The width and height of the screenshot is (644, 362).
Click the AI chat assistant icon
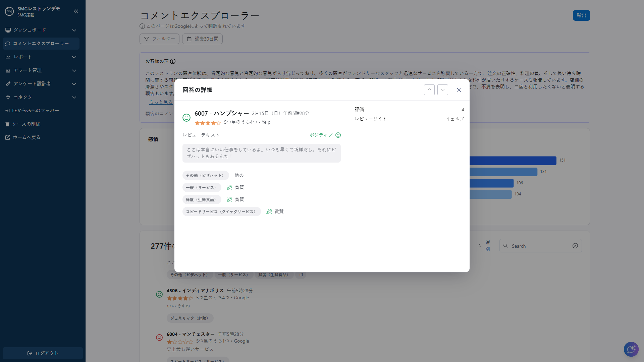click(x=631, y=349)
